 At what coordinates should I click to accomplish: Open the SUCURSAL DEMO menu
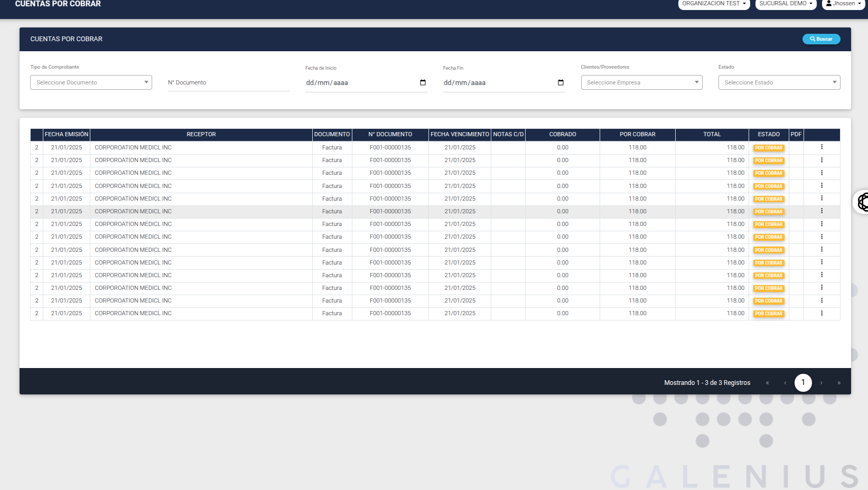coord(786,4)
